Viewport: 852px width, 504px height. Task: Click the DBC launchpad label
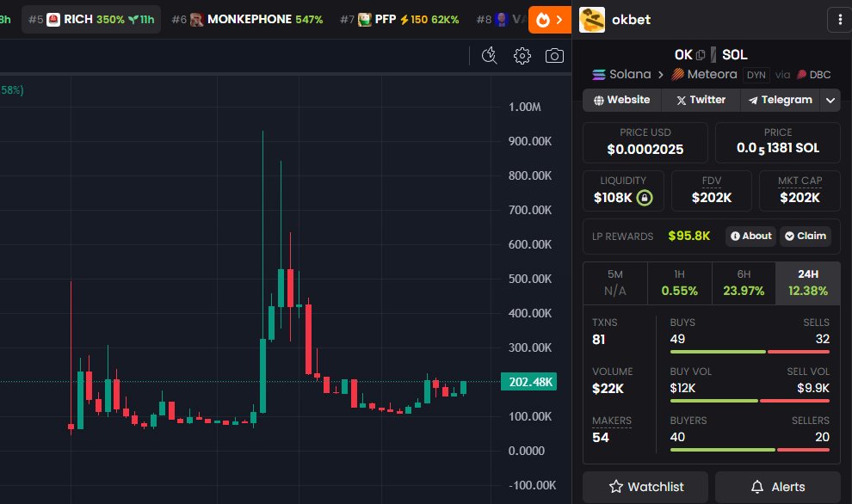[x=813, y=75]
